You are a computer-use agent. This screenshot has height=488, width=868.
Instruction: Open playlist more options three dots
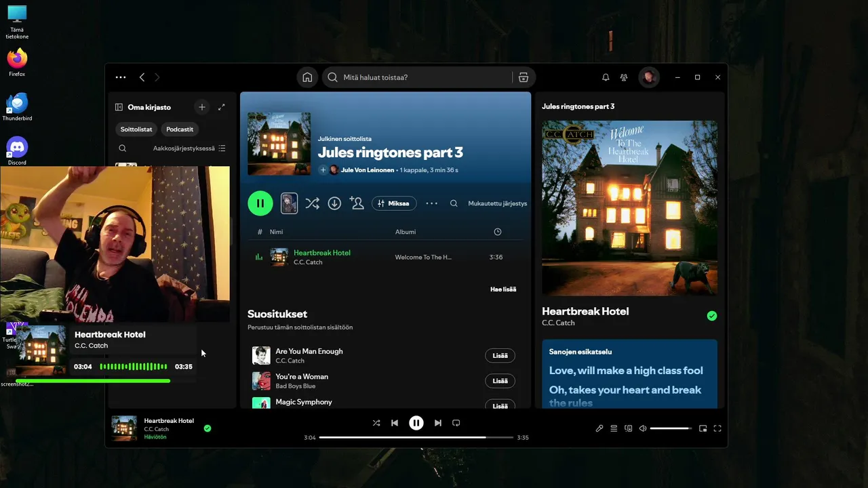[431, 203]
